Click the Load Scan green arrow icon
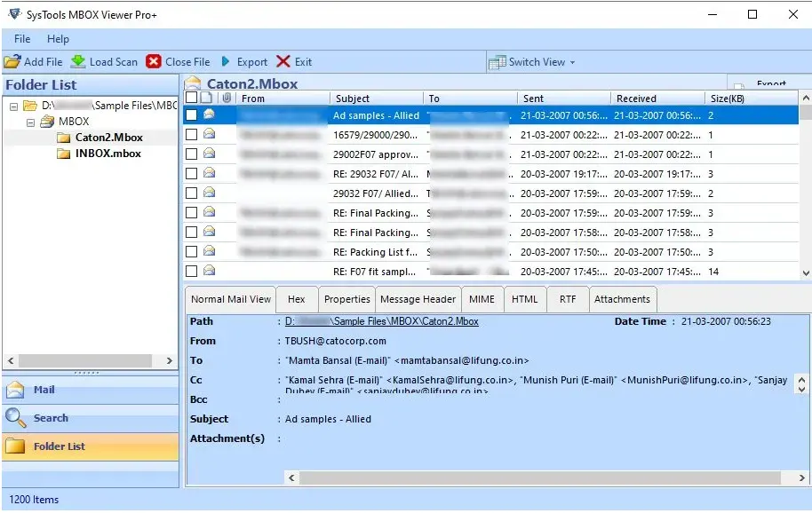 (78, 61)
